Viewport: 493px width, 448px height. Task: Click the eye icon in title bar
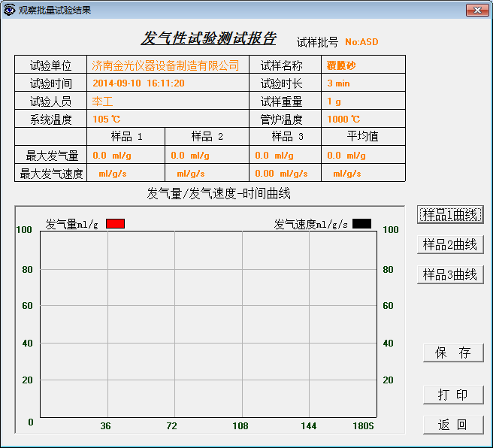[9, 10]
